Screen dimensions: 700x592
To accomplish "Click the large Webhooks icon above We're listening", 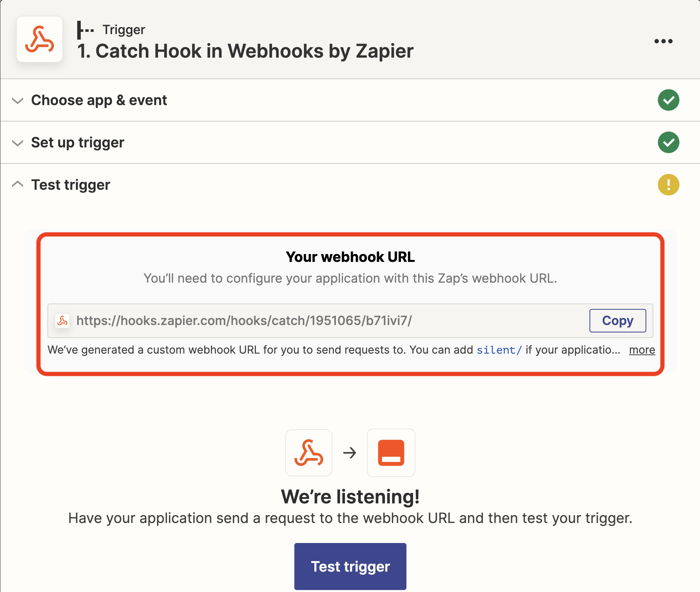I will (309, 453).
